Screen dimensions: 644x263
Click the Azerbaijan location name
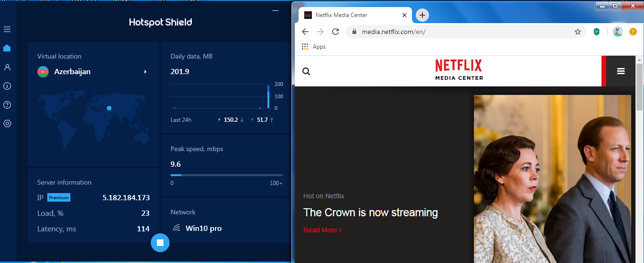(72, 72)
